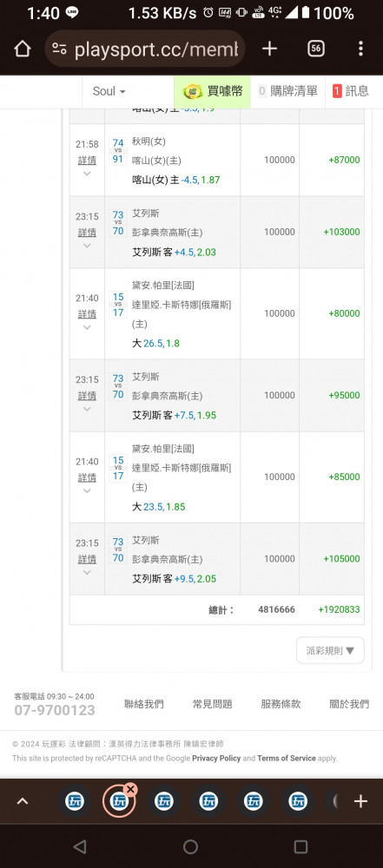This screenshot has width=383, height=868.
Task: Click 聯絡我們 footer link
Action: point(144,704)
